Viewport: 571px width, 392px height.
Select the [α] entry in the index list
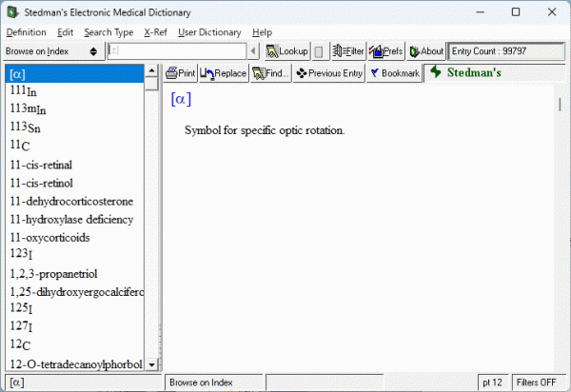[74, 74]
